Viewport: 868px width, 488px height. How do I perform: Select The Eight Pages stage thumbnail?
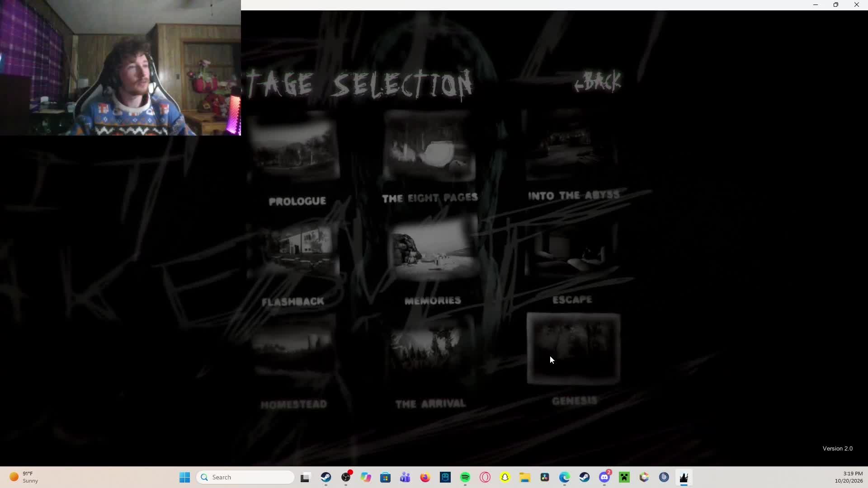(x=429, y=147)
